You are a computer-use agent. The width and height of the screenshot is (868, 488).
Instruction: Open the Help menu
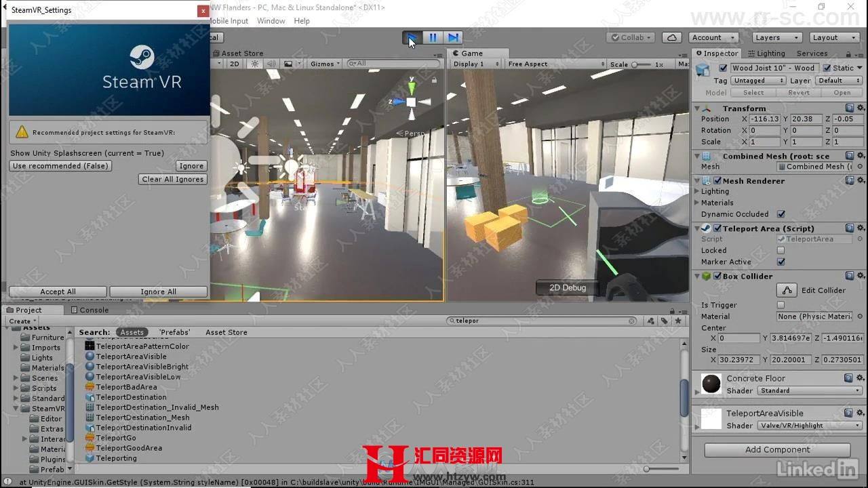pyautogui.click(x=302, y=21)
